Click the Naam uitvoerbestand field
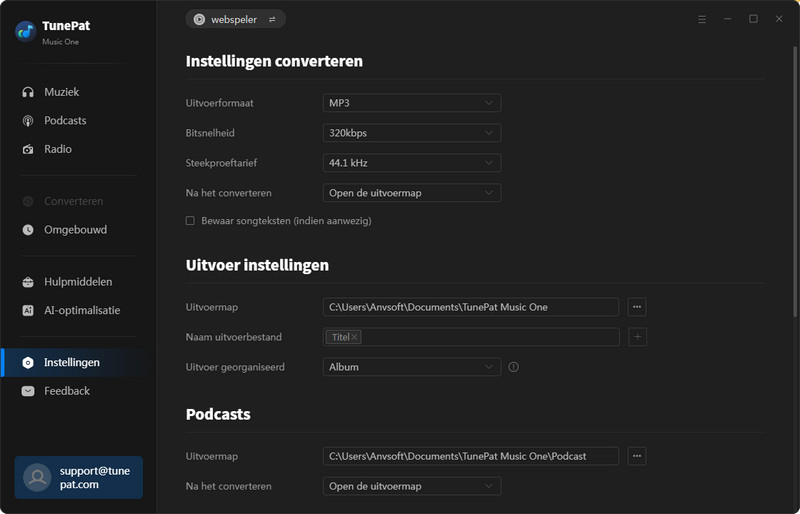This screenshot has width=800, height=514. coord(471,337)
